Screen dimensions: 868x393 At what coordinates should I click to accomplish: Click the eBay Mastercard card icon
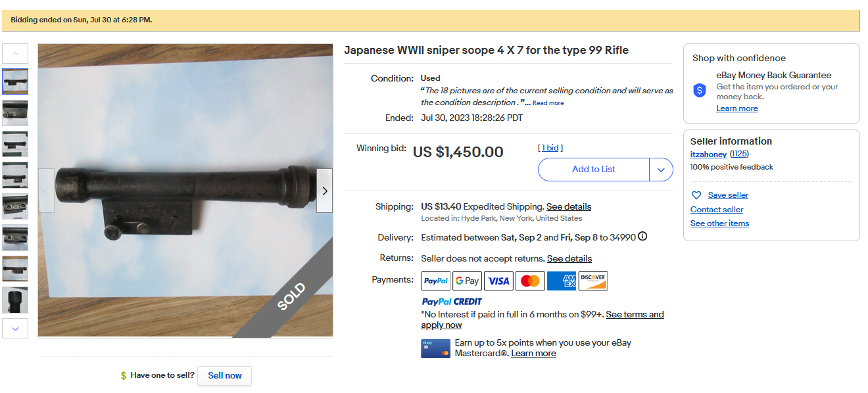[x=435, y=348]
